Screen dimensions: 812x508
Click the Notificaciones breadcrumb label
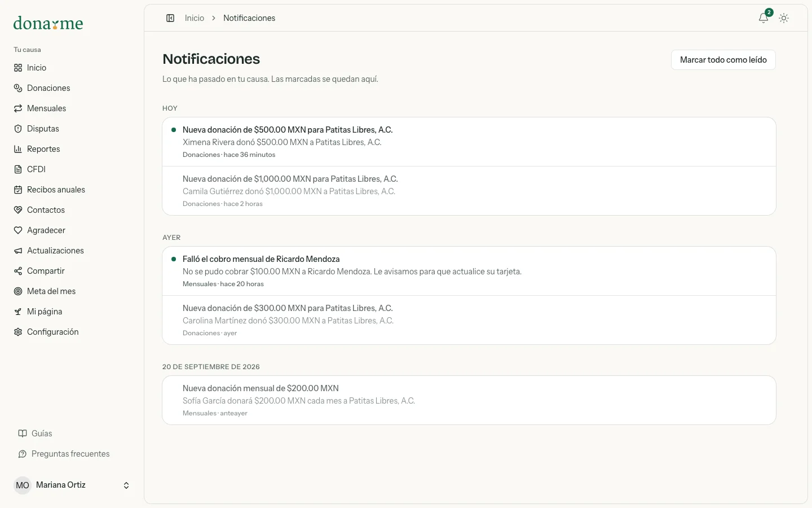tap(249, 18)
